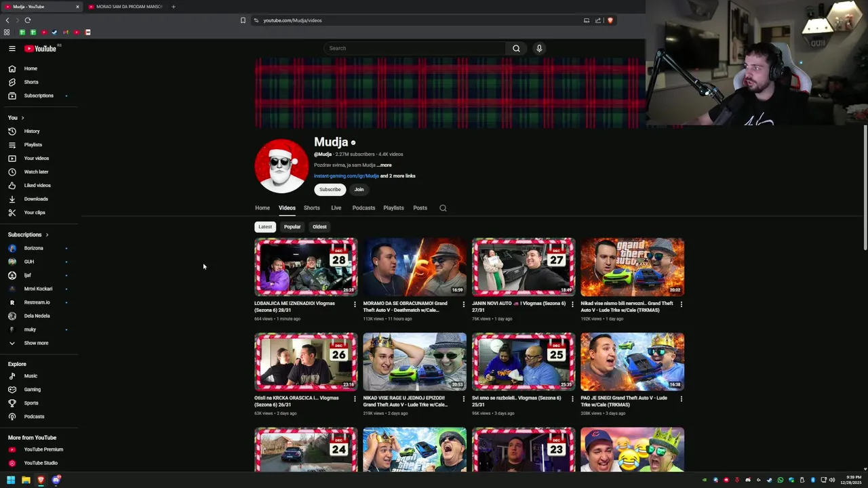Open the apps grid in bookmarks bar
The height and width of the screenshot is (488, 868).
tap(7, 32)
